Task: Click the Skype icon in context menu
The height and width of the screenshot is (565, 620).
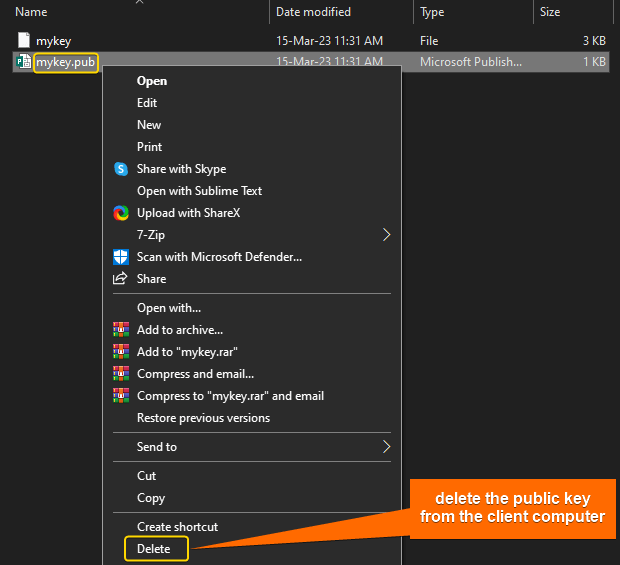Action: tap(121, 169)
